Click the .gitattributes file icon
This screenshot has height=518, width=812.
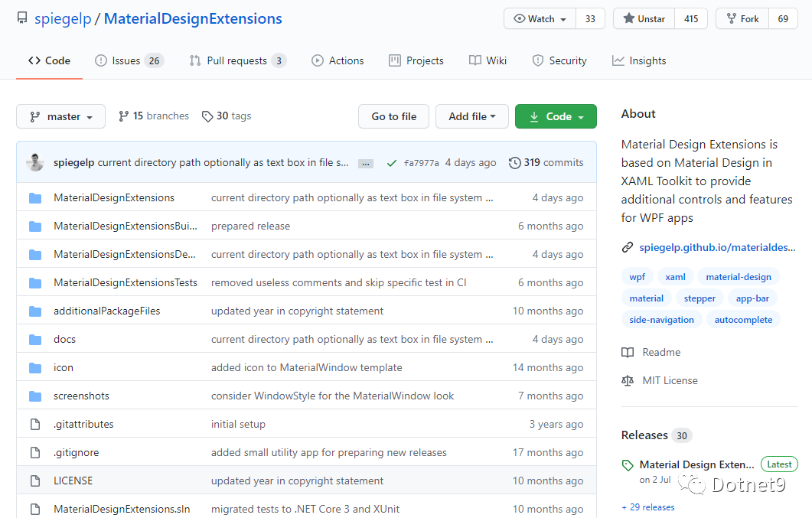[x=35, y=425]
